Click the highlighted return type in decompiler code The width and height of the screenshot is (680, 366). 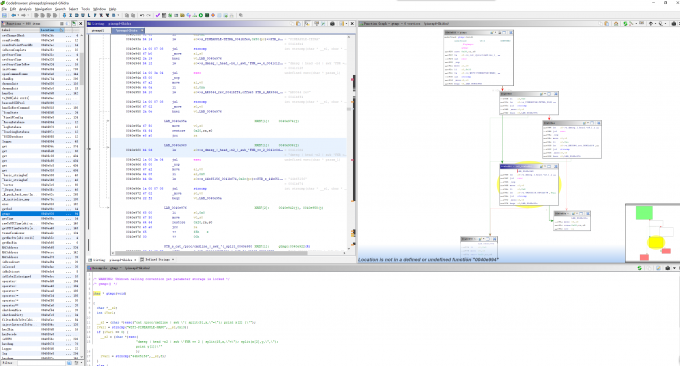pyautogui.click(x=97, y=294)
